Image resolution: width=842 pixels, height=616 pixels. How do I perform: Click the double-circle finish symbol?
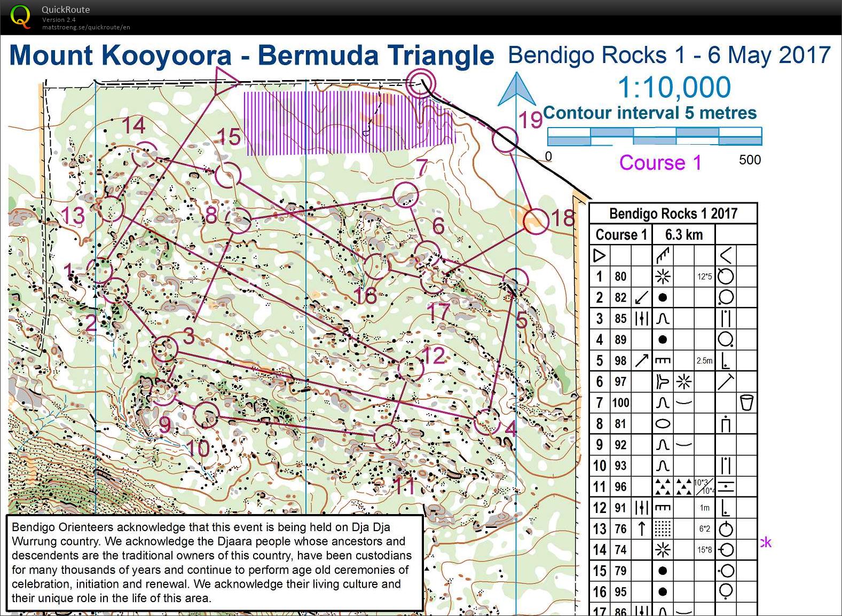[x=421, y=83]
